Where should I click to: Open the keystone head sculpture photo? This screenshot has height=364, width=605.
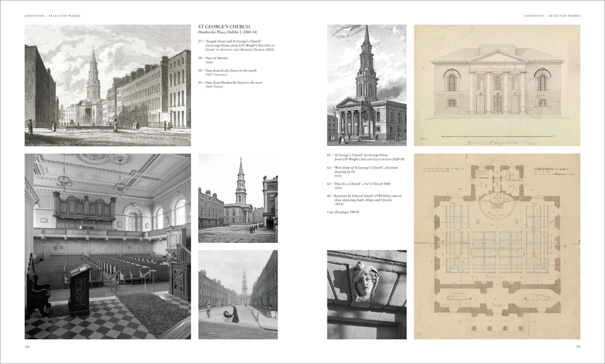[366, 295]
